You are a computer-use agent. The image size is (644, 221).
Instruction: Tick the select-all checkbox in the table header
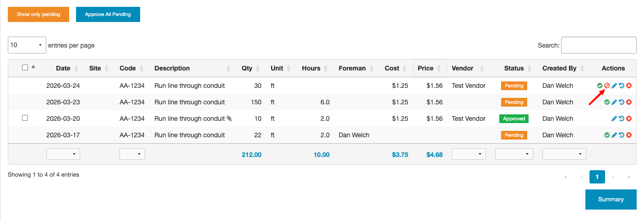pos(25,68)
